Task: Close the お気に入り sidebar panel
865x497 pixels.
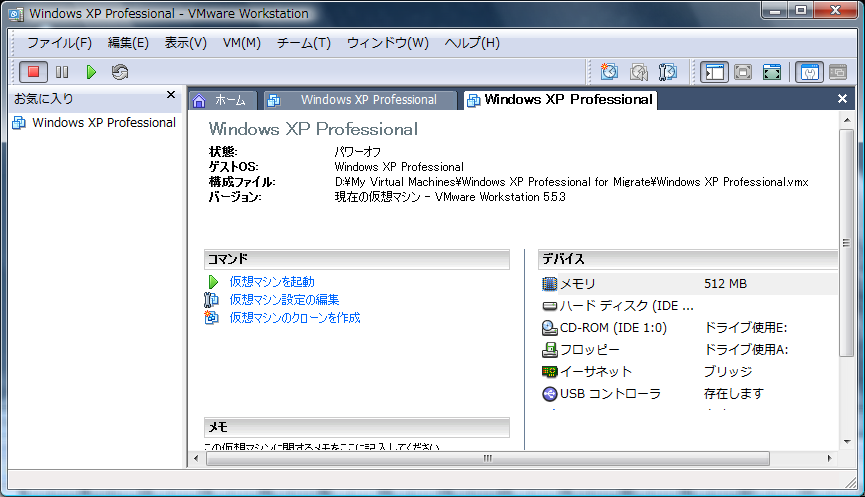Action: [x=171, y=95]
